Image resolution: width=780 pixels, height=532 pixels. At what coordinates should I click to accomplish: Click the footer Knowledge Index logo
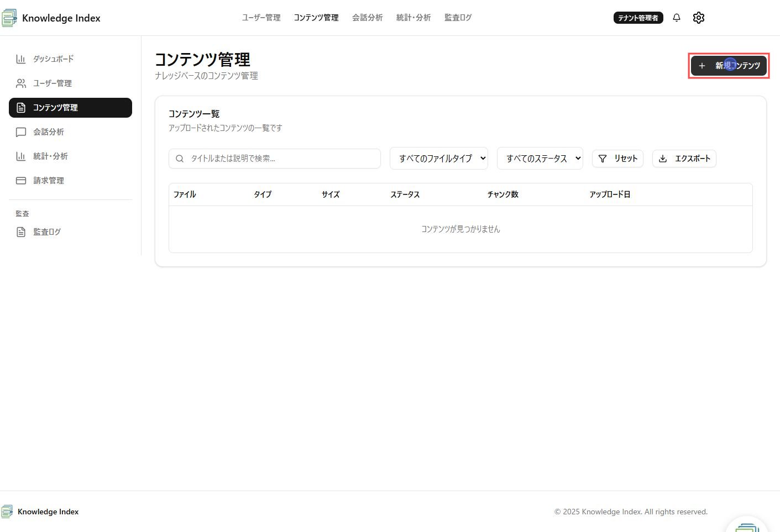pos(7,512)
